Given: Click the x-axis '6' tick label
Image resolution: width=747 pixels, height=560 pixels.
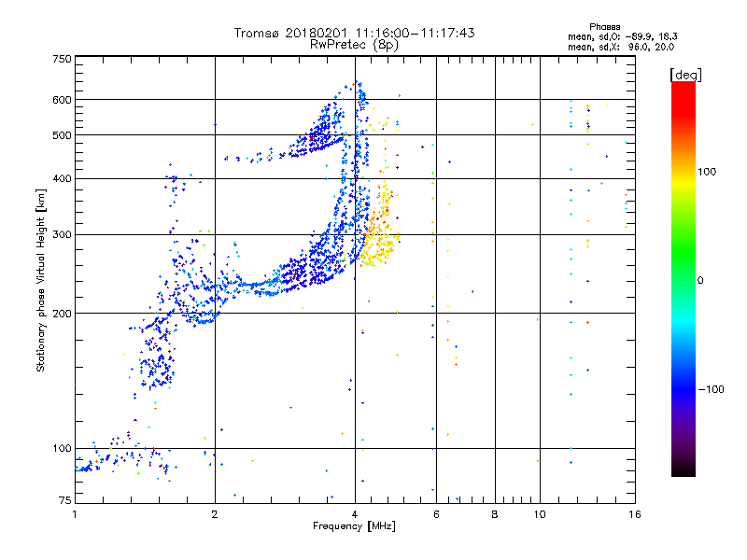Looking at the screenshot, I should pyautogui.click(x=436, y=514).
